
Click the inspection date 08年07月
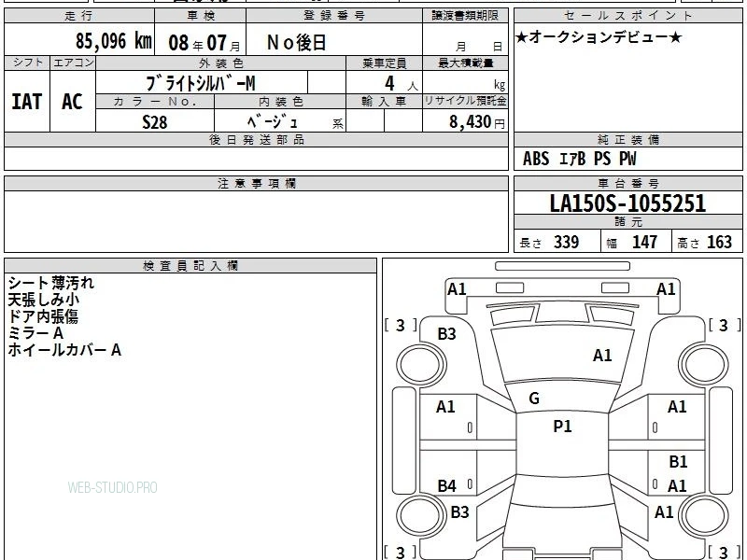click(204, 43)
